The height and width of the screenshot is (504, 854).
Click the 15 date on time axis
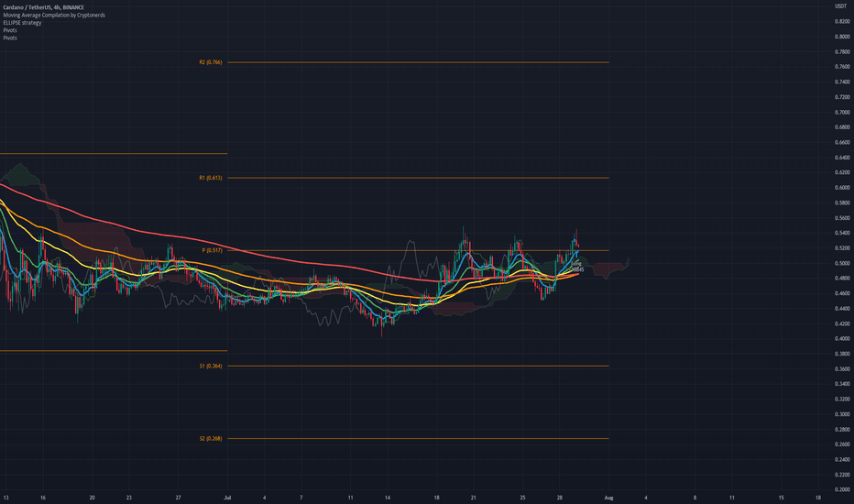pyautogui.click(x=781, y=498)
